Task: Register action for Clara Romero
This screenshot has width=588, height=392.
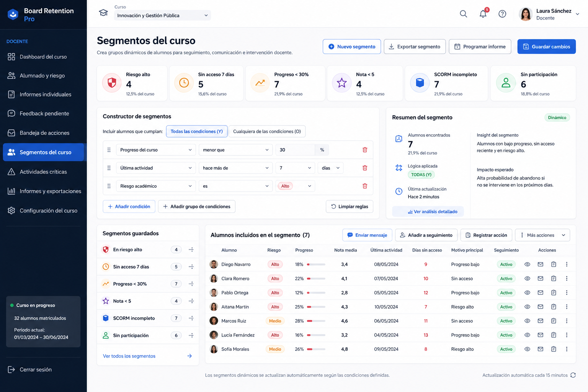Action: [x=554, y=278]
